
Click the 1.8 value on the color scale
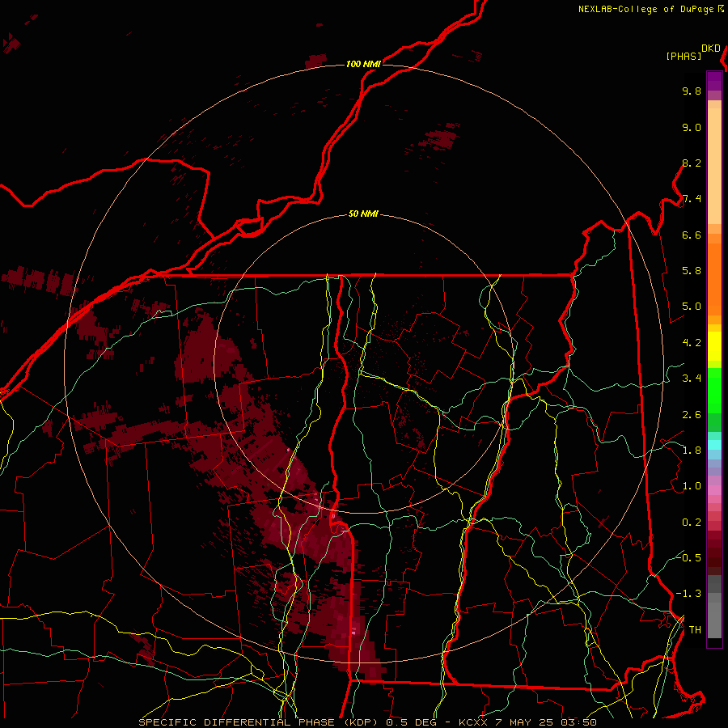coord(692,451)
